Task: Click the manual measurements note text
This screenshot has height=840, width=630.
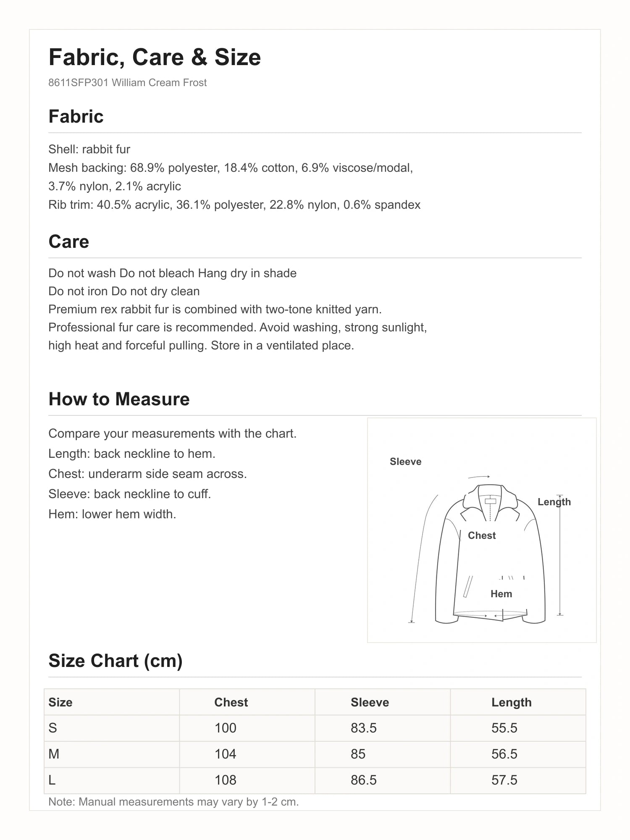Action: 173,802
